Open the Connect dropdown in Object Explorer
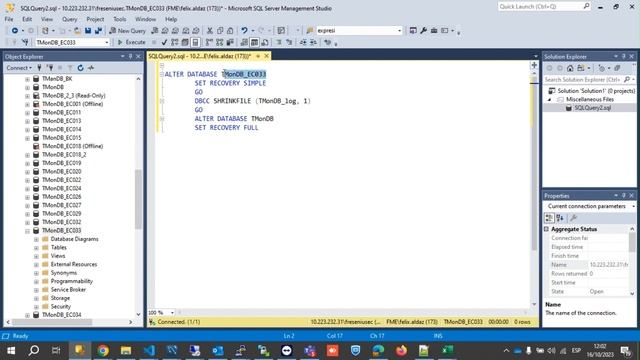 click(19, 68)
